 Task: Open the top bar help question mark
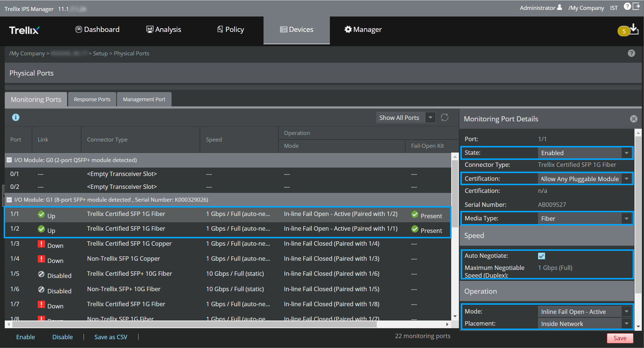[627, 6]
